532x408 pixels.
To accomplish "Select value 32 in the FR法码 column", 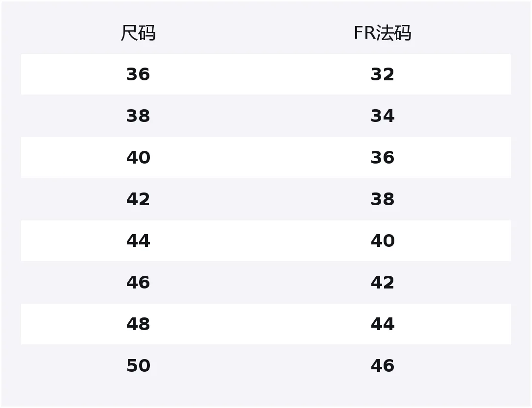I will pyautogui.click(x=382, y=74).
